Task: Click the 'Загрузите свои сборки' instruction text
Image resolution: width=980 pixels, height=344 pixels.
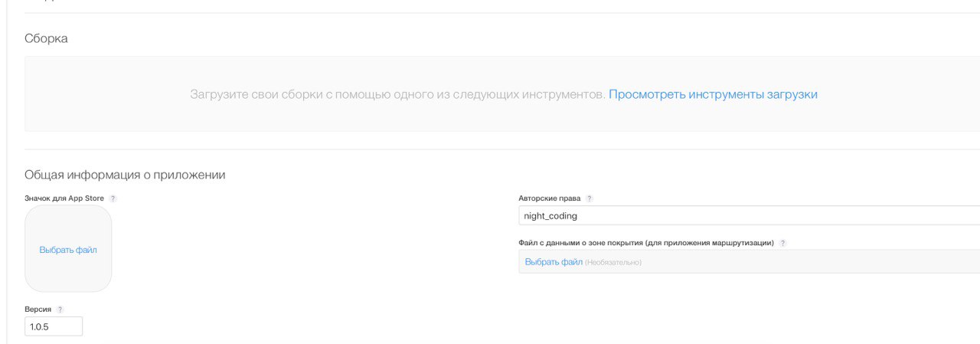Action: click(398, 95)
